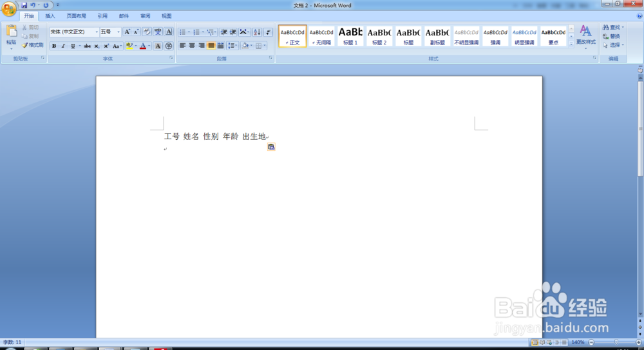Open the 插入 tab
Screen dimensions: 644x350
tap(50, 16)
